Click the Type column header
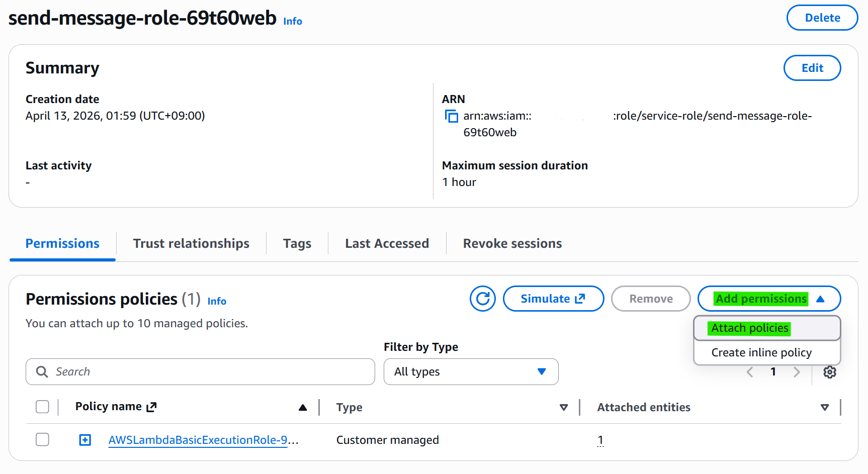The height and width of the screenshot is (474, 868). (349, 408)
